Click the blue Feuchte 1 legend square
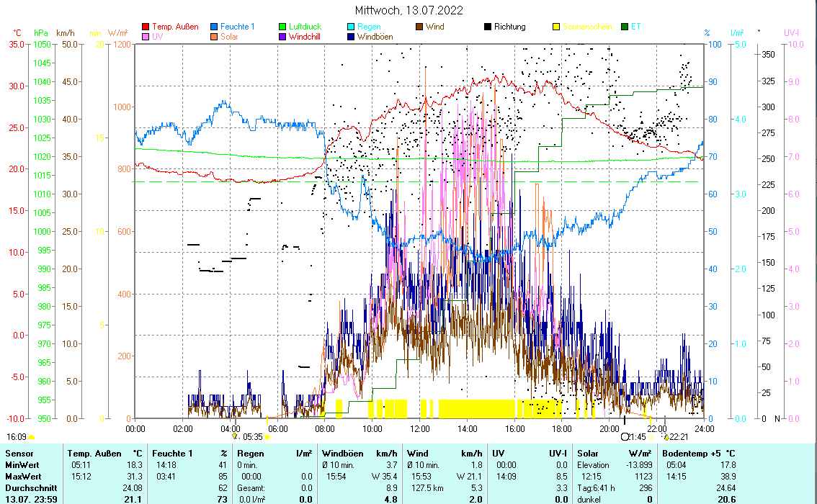Screen dimensions: 817x504 tap(215, 27)
